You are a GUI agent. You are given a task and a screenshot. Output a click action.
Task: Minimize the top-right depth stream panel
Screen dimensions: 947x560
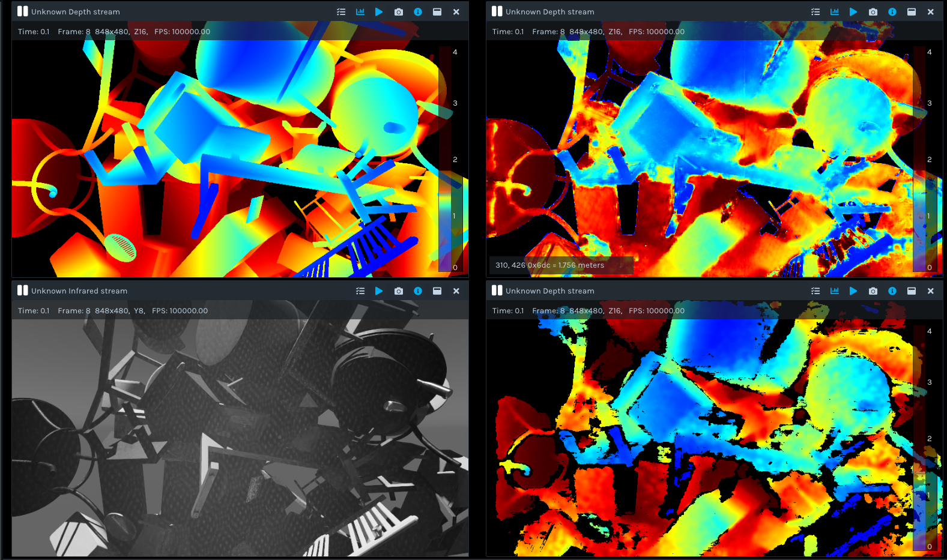tap(912, 12)
